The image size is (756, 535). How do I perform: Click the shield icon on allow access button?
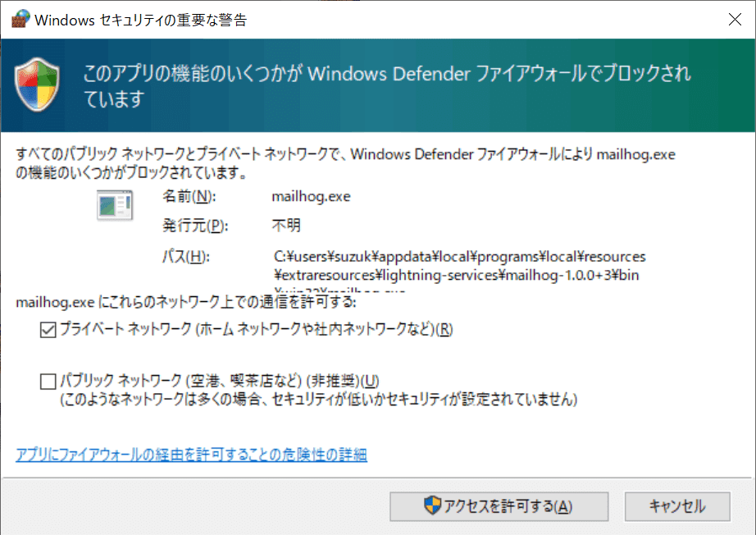[432, 505]
